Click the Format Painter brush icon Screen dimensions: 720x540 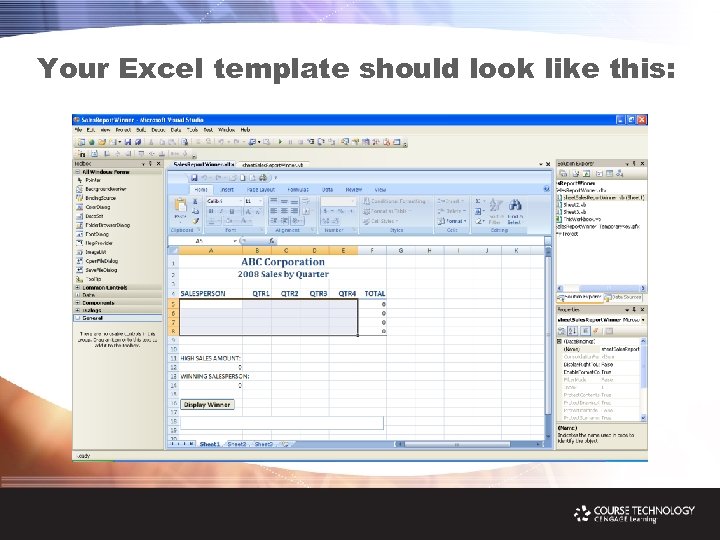tap(195, 221)
